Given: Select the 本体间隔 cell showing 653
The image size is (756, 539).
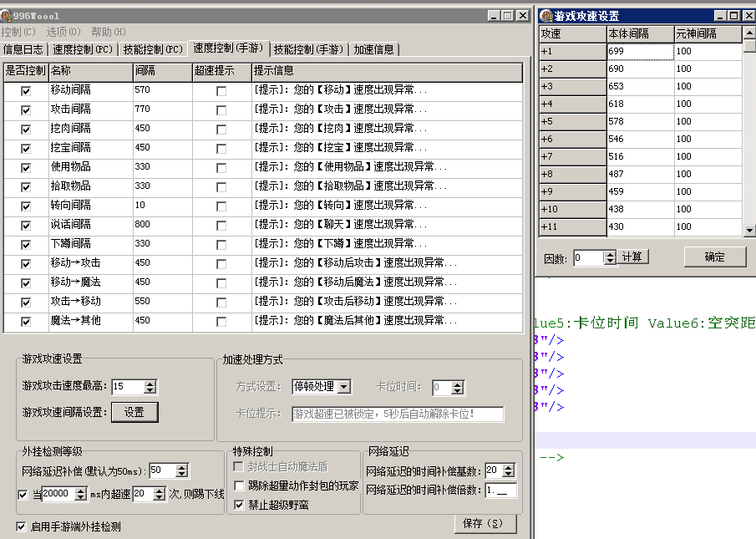Looking at the screenshot, I should coord(640,86).
